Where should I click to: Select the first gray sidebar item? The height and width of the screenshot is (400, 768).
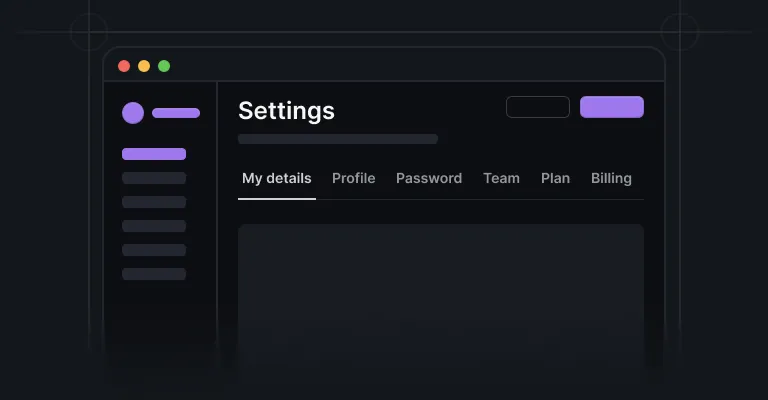[x=154, y=178]
